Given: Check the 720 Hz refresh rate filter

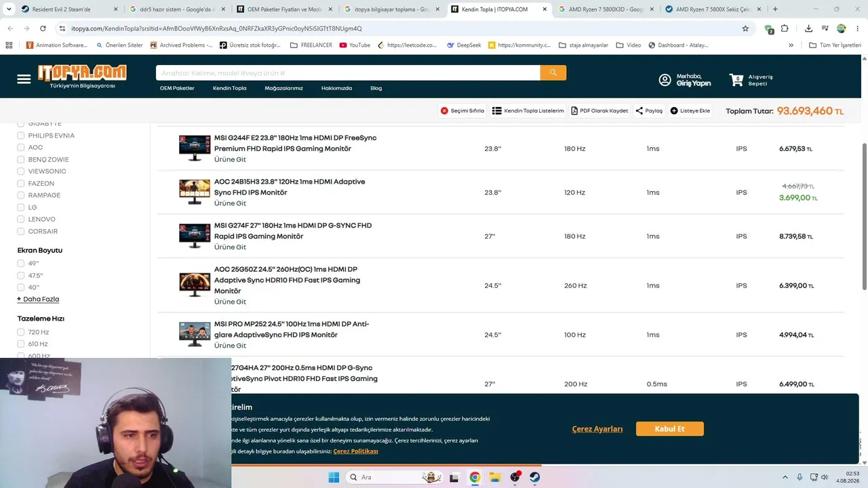Looking at the screenshot, I should 21,332.
